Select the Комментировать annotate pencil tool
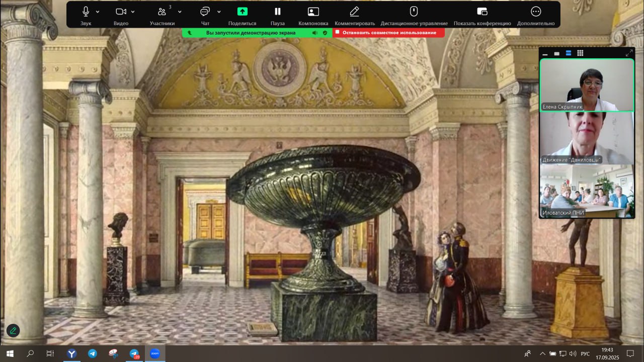 [355, 12]
